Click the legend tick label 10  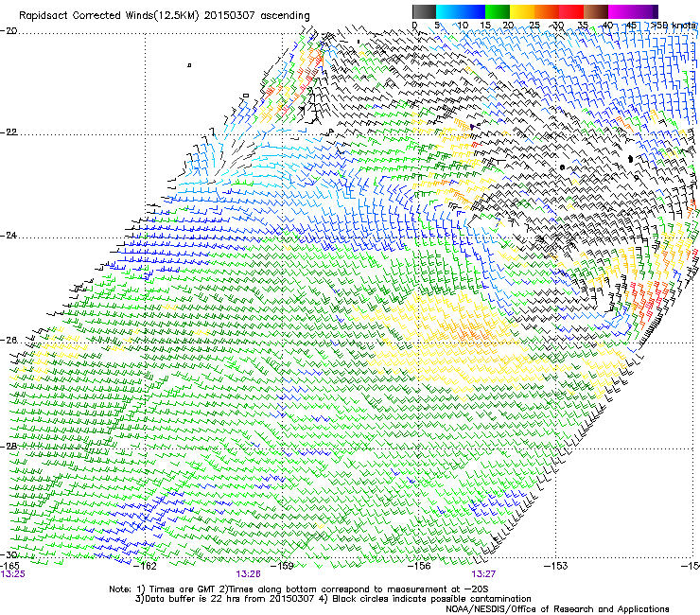(x=463, y=26)
